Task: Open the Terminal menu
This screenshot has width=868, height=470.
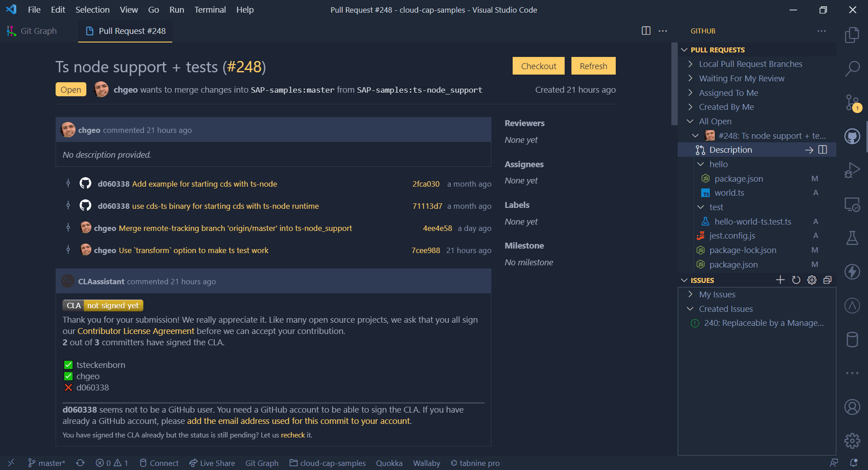Action: pyautogui.click(x=210, y=9)
